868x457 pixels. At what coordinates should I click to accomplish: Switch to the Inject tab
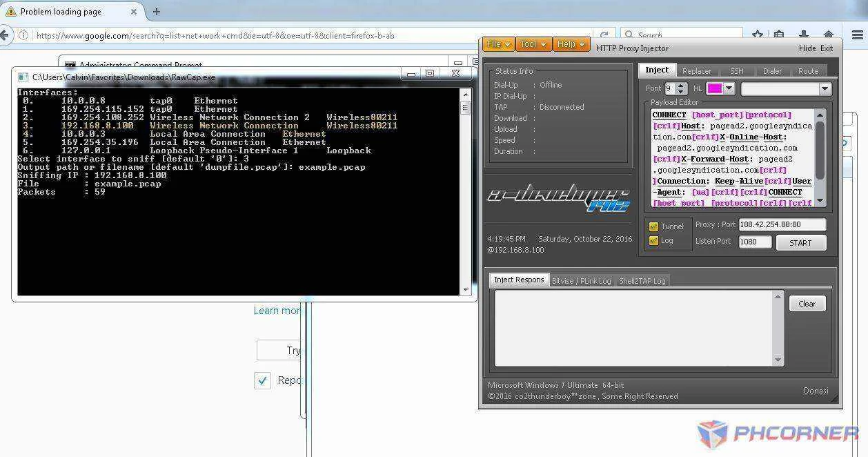[x=657, y=70]
